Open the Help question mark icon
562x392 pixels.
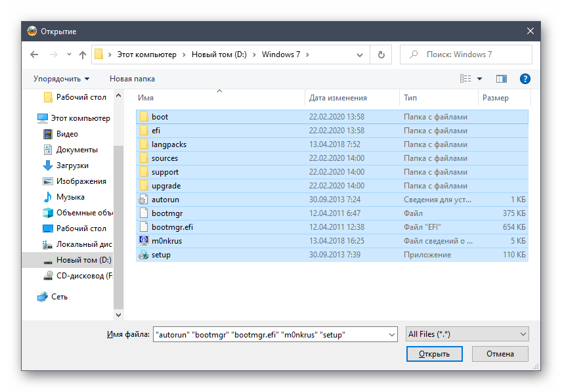point(525,79)
